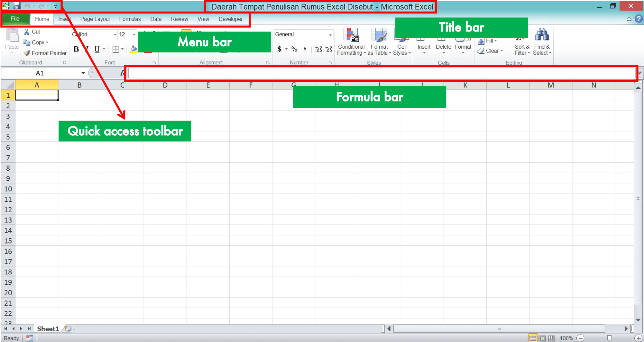Toggle Bold formatting
This screenshot has width=644, height=342.
[76, 49]
